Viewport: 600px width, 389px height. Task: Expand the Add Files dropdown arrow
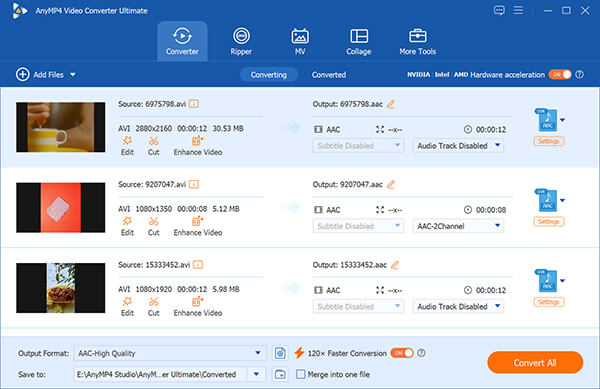(73, 75)
